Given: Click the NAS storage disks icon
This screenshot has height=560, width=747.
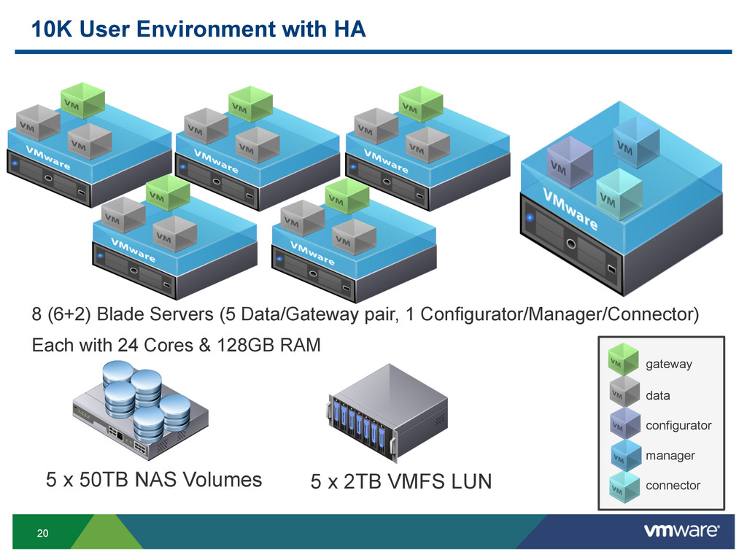Looking at the screenshot, I should (141, 410).
